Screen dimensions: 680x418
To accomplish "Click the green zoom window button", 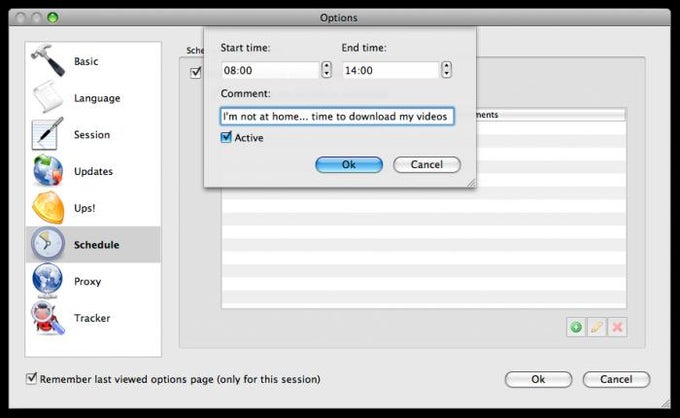I will 53,18.
